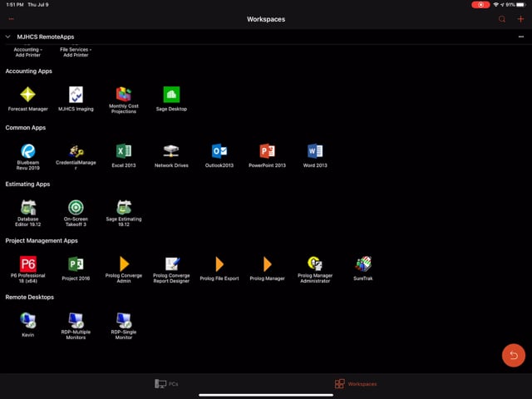
Task: Open File Services - Add Printer
Action: point(76,52)
